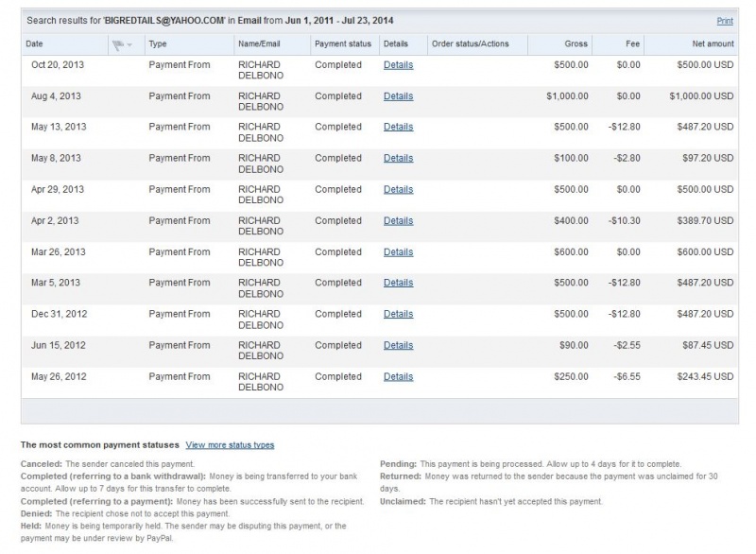756x554 pixels.
Task: View Details of May 8, 2013 payment
Action: [398, 158]
